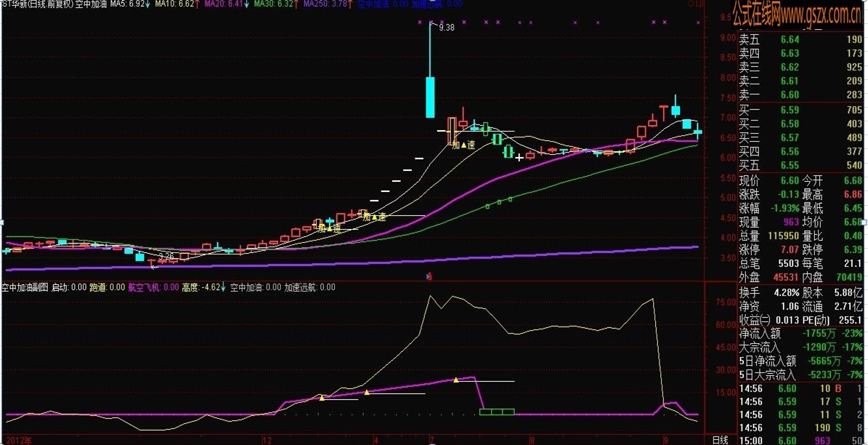
Task: Click the 高度: -4.62 value in sub-chart header
Action: pyautogui.click(x=202, y=288)
